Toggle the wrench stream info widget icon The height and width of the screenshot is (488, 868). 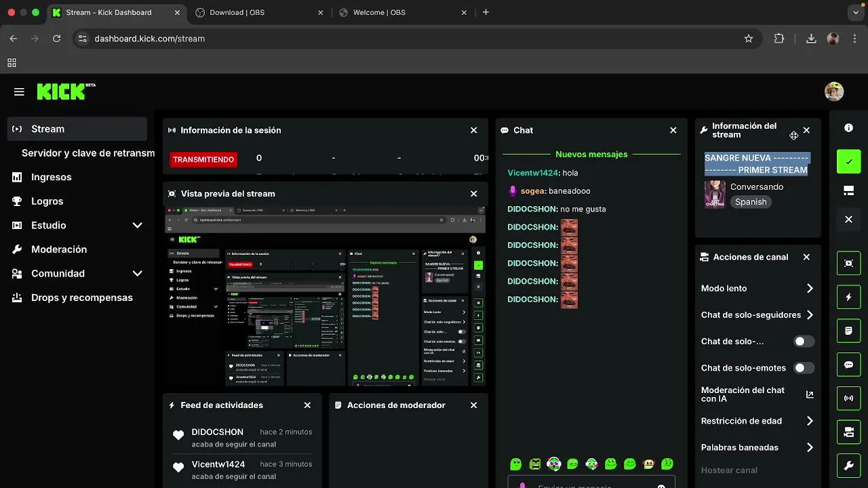click(848, 466)
